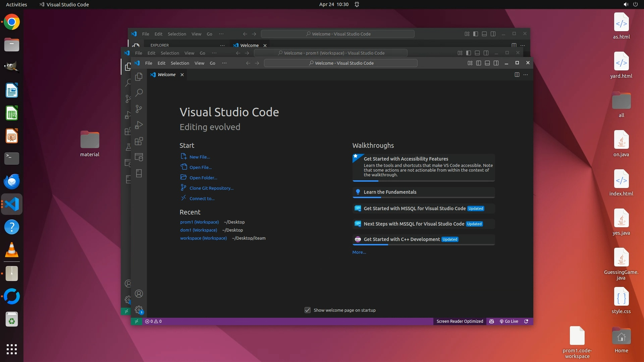Uncheck Show welcome page on startup

pos(308,310)
